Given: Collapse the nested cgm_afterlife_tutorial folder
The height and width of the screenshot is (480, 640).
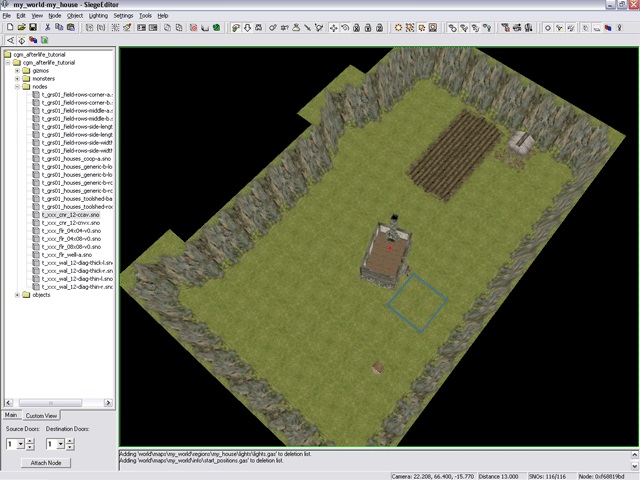Looking at the screenshot, I should click(x=8, y=62).
